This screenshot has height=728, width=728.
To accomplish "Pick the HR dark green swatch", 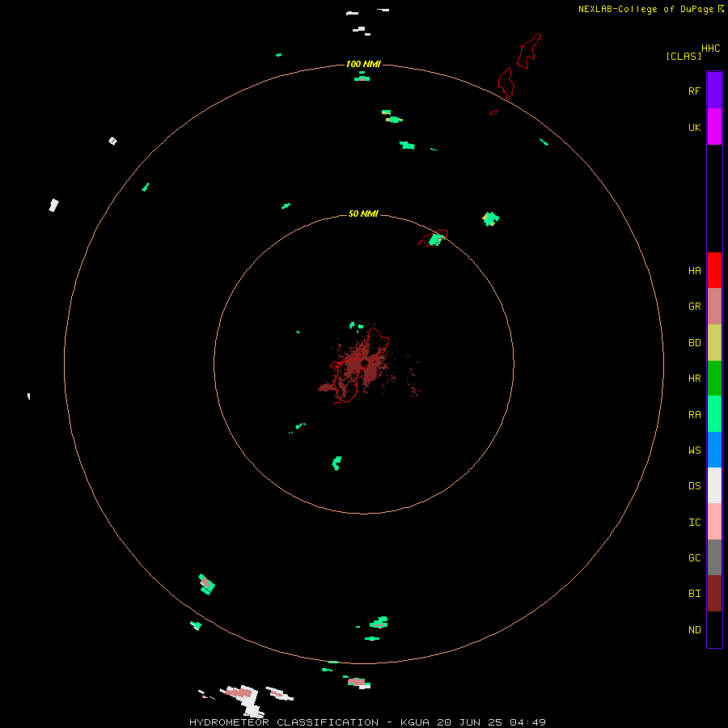I will pos(714,379).
